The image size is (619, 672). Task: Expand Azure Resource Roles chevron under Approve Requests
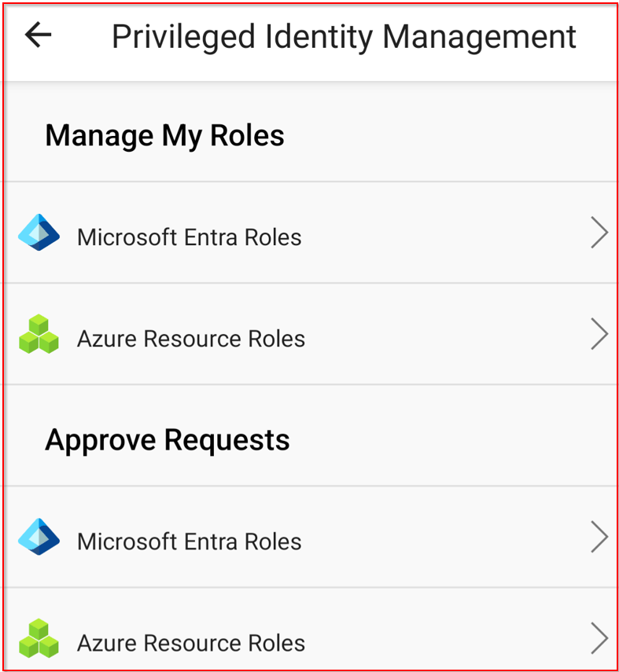[599, 639]
